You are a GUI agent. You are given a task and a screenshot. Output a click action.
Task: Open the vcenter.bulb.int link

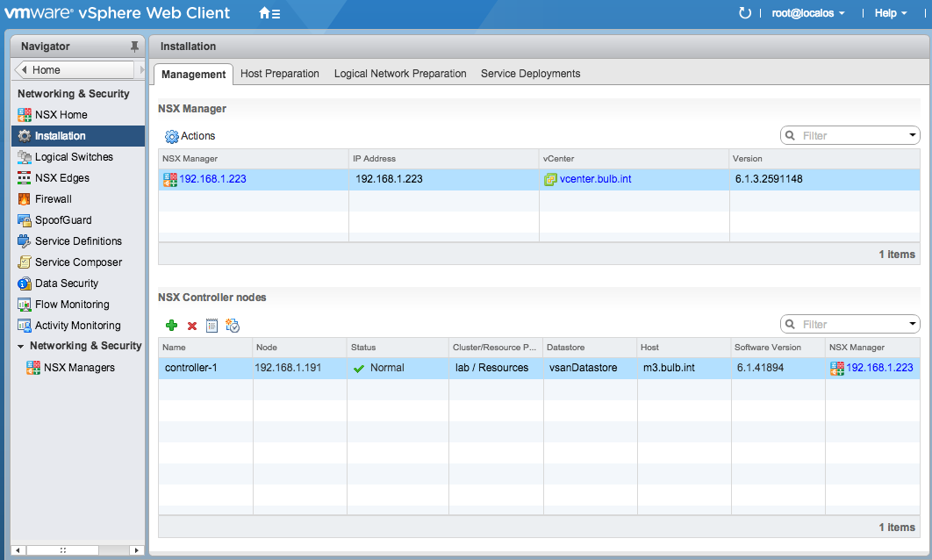(595, 179)
